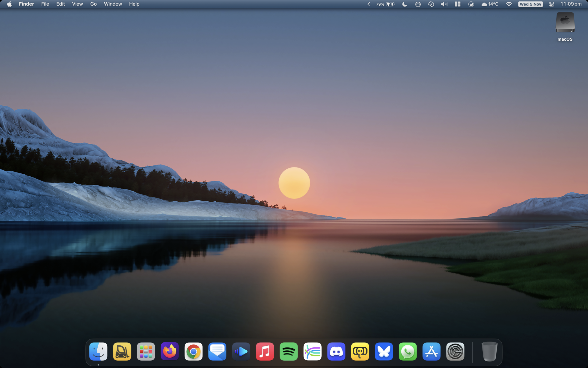This screenshot has height=368, width=588.
Task: Click the Wed 5 Nov date display
Action: (530, 4)
